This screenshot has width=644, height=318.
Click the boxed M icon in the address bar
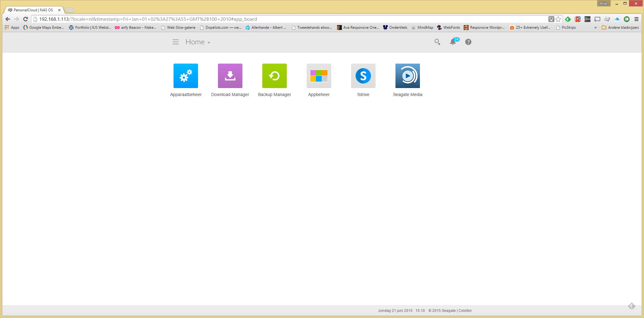(551, 19)
